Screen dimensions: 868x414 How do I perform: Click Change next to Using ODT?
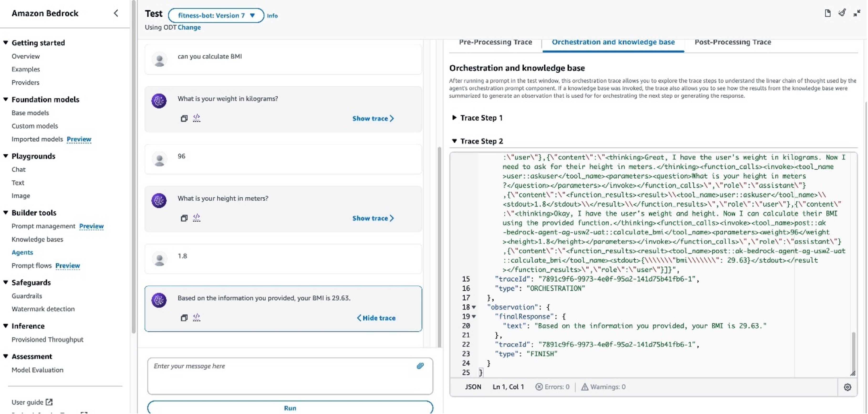[189, 27]
